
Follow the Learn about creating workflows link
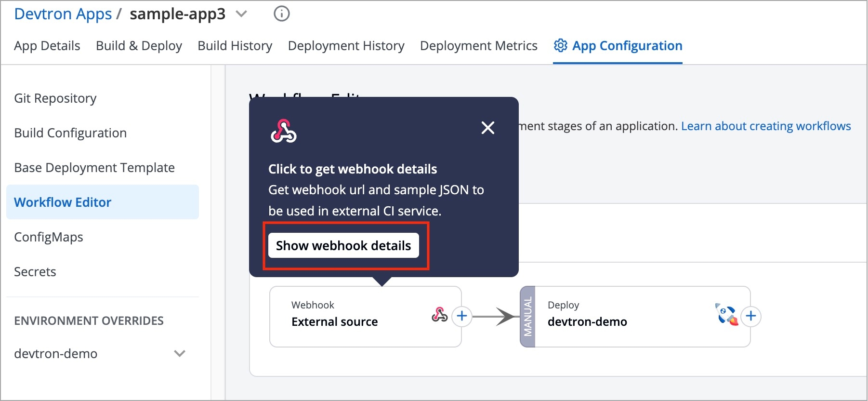tap(766, 126)
